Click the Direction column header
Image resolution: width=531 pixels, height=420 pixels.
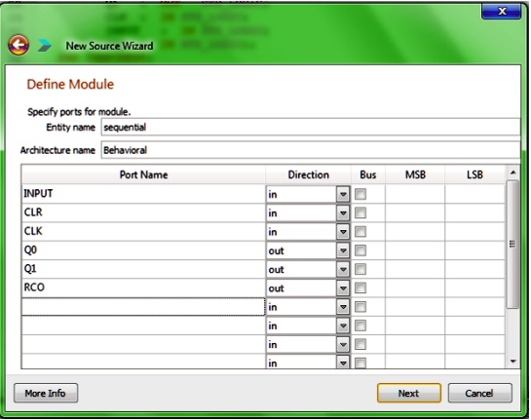[308, 174]
